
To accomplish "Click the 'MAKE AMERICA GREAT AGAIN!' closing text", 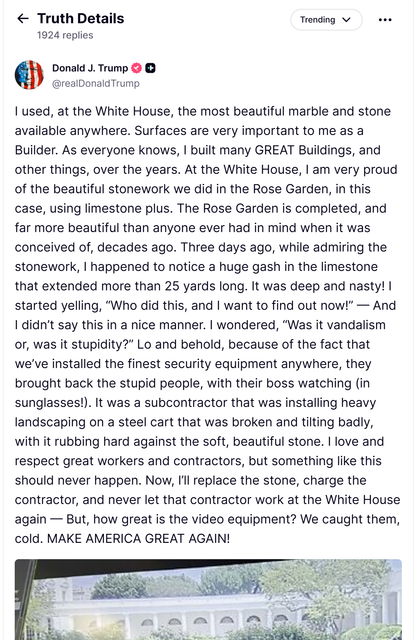I will click(138, 538).
